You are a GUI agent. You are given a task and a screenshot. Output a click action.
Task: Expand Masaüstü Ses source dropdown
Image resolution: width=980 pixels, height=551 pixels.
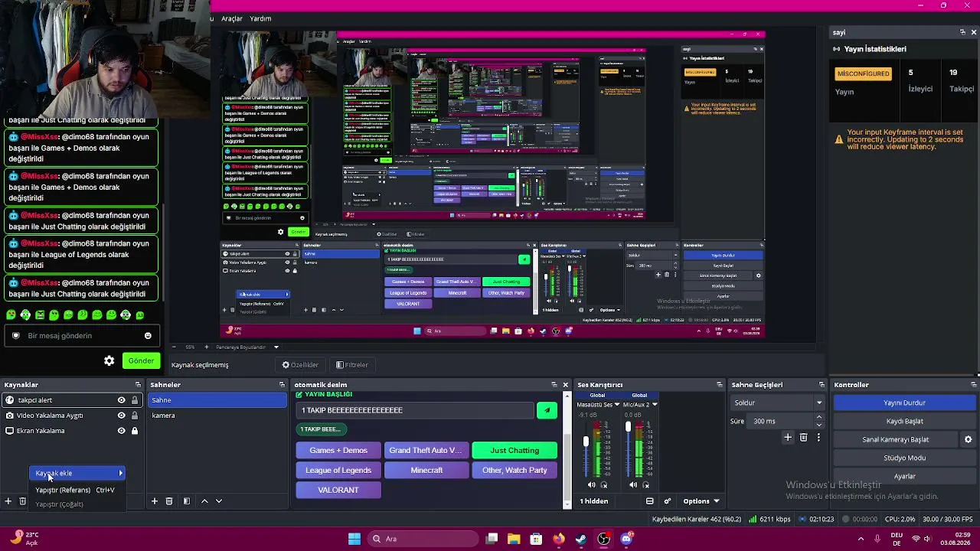(x=618, y=405)
